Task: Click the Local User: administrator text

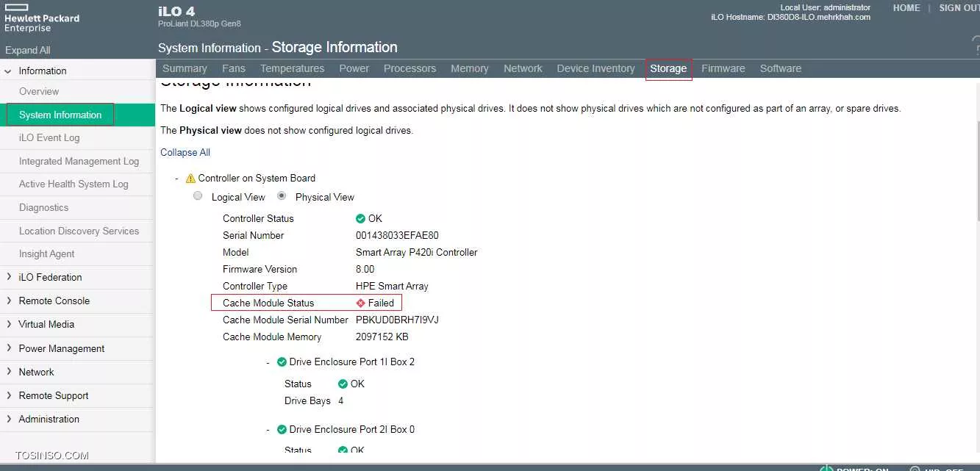Action: pyautogui.click(x=826, y=7)
